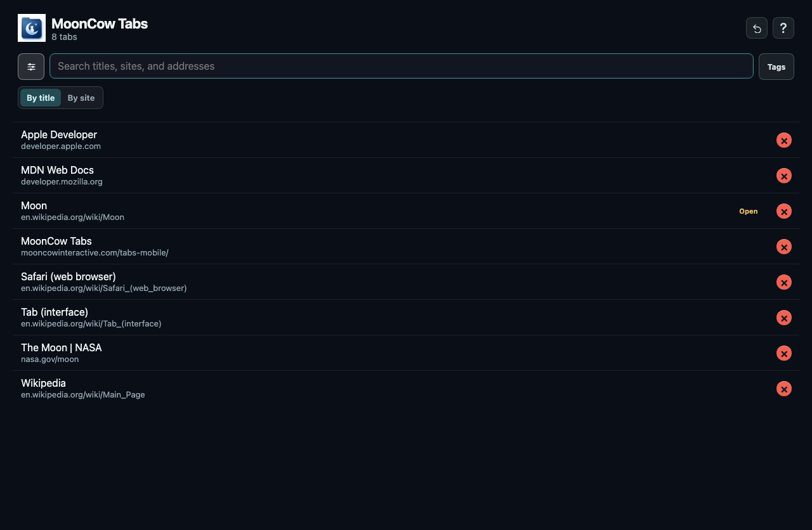Open the Apple Developer row
This screenshot has height=530, width=812.
[406, 140]
